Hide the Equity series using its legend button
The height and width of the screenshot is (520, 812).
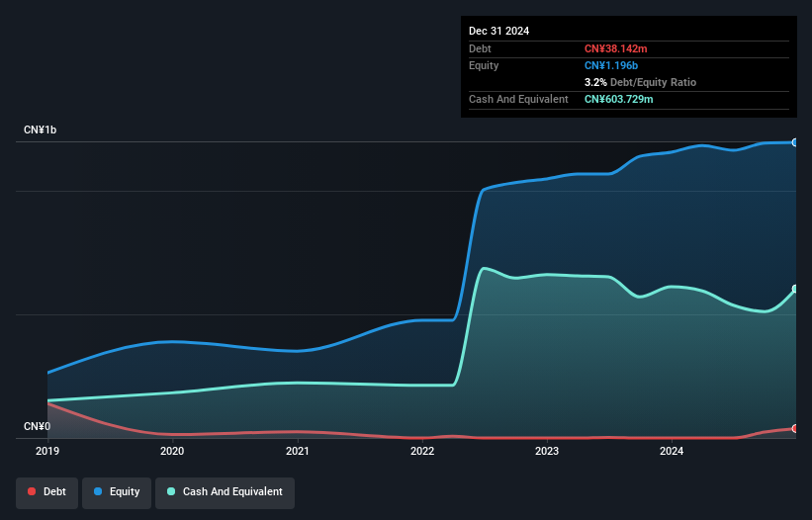(x=116, y=491)
